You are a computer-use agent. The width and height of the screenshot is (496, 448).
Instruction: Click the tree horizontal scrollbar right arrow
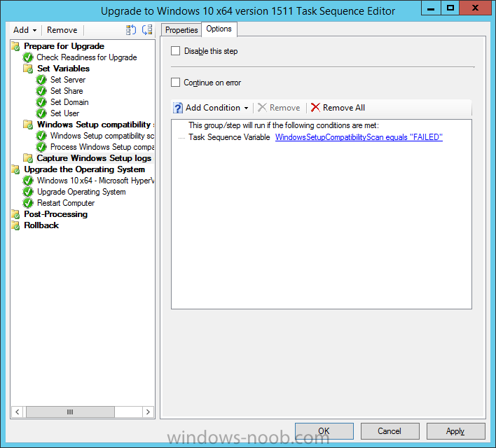[x=148, y=412]
